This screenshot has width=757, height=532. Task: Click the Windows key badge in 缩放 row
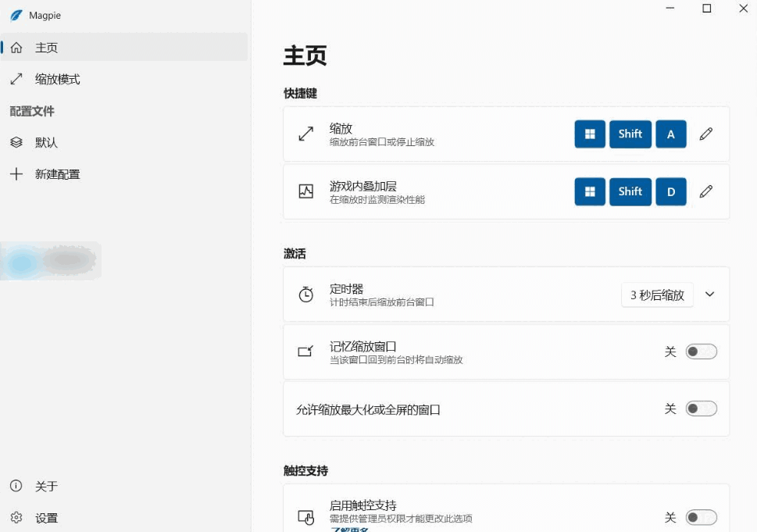[590, 134]
